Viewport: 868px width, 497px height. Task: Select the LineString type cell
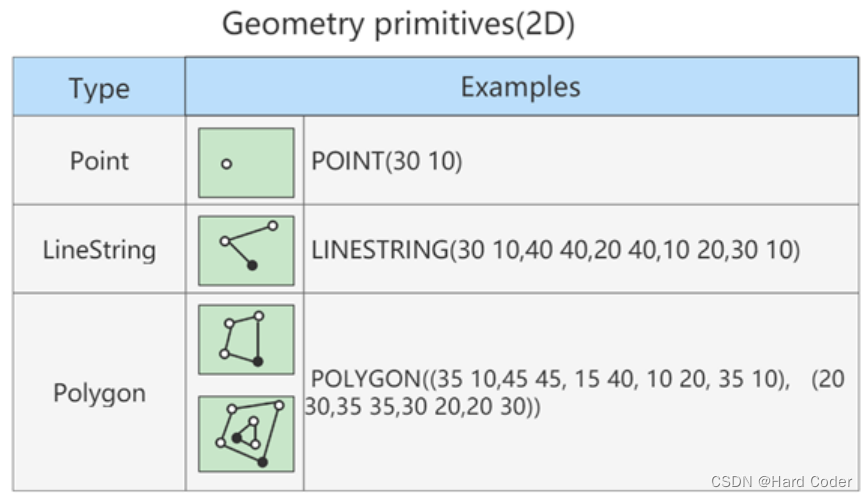99,249
